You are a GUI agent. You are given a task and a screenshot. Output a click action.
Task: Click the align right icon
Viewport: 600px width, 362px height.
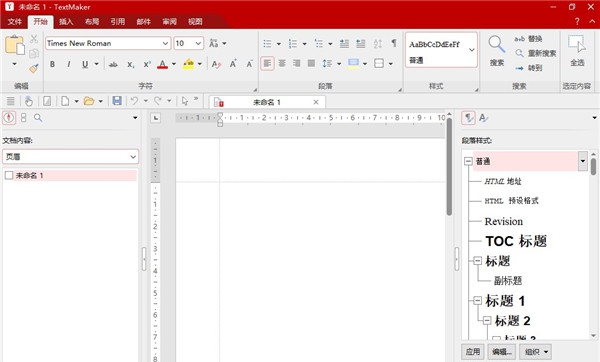297,63
